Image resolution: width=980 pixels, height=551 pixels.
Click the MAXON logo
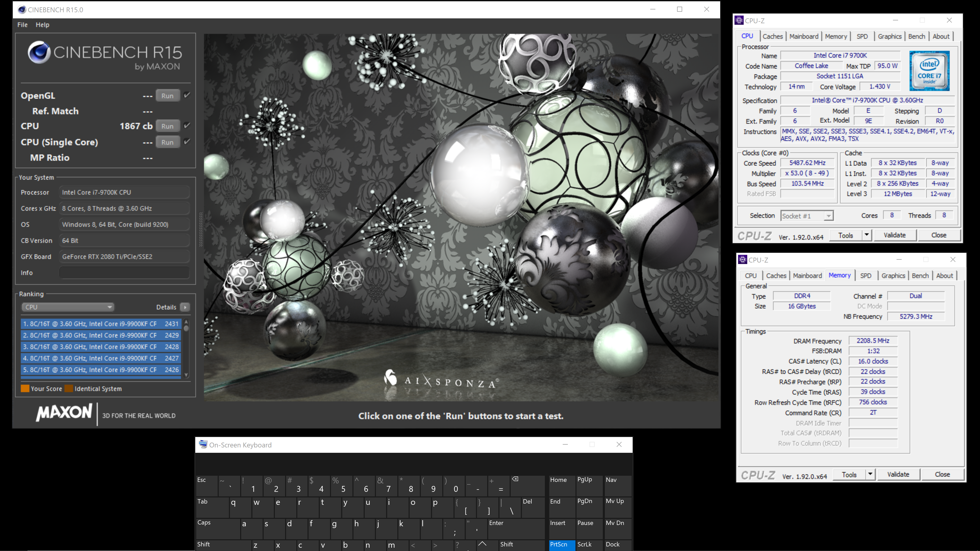64,413
